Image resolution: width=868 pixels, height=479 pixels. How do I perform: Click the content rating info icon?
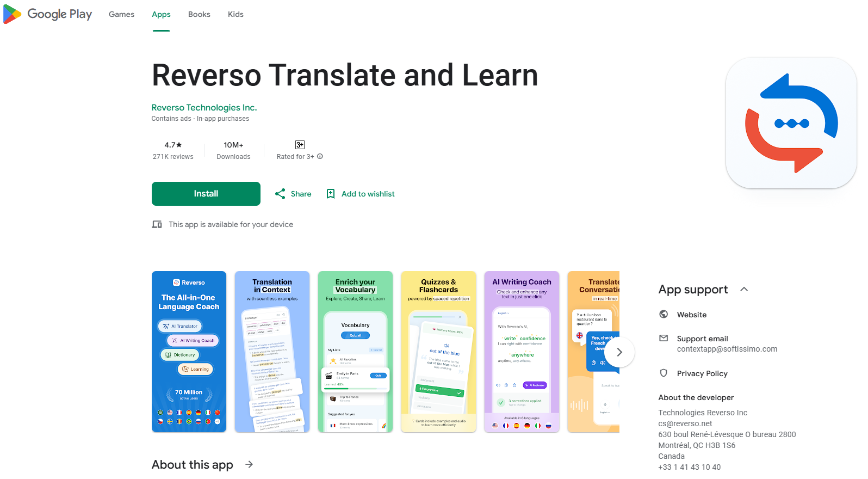320,156
